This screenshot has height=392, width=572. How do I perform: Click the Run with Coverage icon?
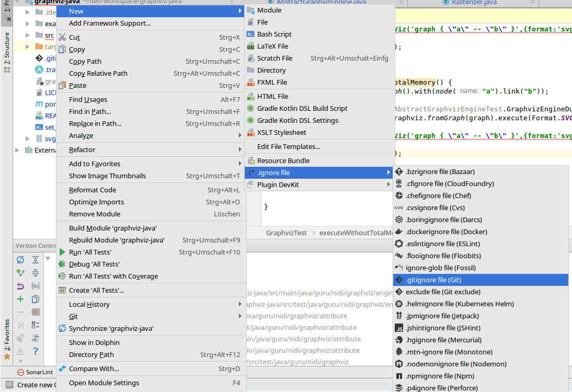(x=62, y=276)
